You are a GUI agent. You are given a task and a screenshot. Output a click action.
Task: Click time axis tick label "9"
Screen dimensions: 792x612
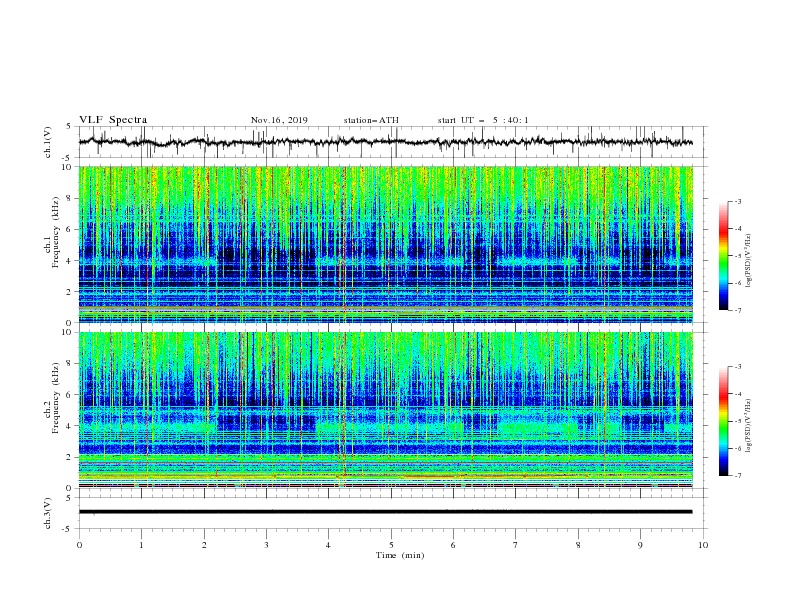pos(640,545)
